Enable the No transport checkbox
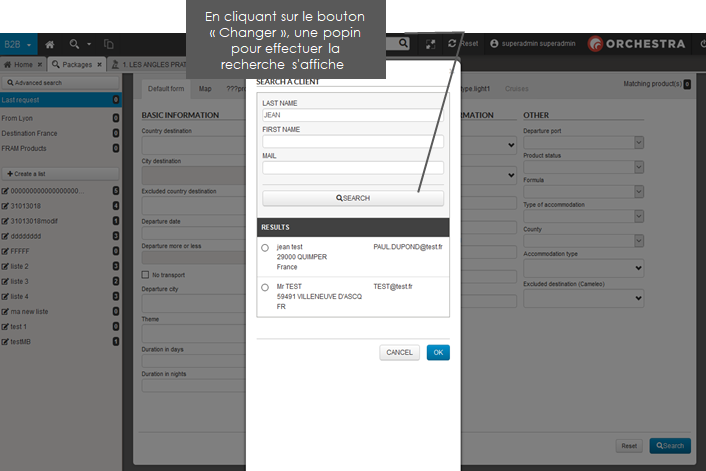Screen dimensions: 706x471 (146, 275)
